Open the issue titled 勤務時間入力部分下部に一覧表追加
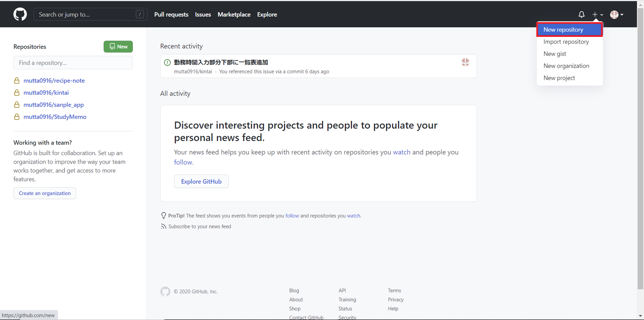 pos(221,62)
